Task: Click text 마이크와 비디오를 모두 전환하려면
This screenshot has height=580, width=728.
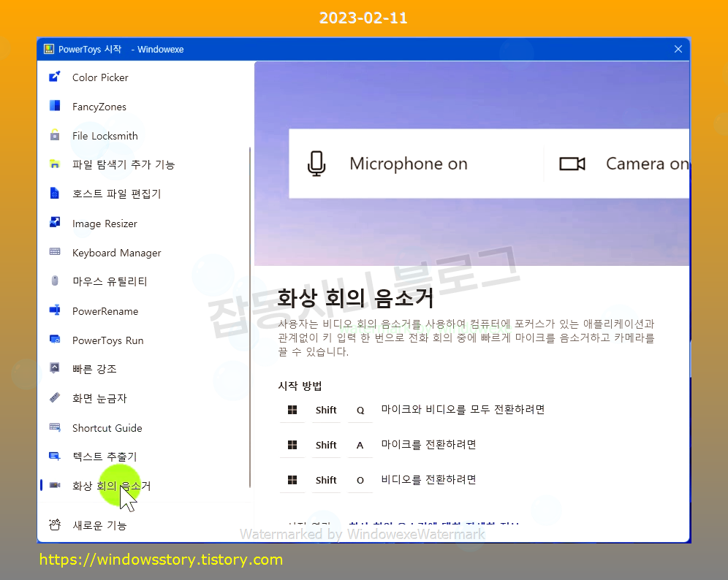Action: [x=463, y=409]
